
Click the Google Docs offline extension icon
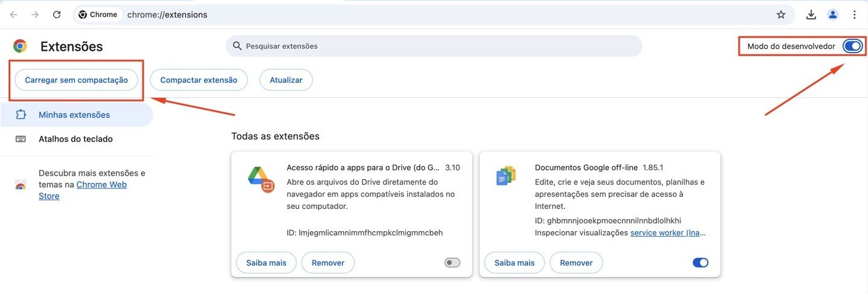coord(506,176)
